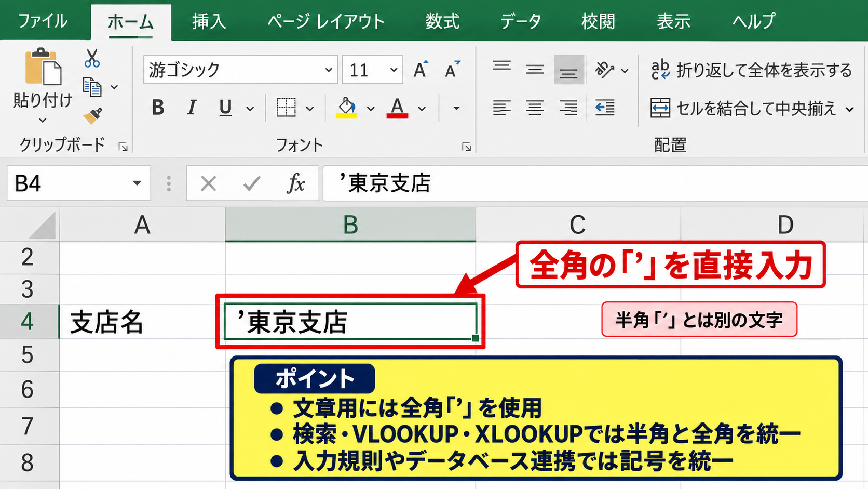Open the ヘルプ tab
Image resolution: width=868 pixels, height=489 pixels.
(x=754, y=21)
